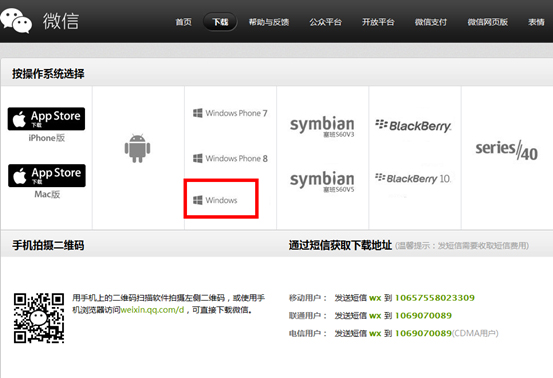Pick the Symbian S60V3 logo
553x378 pixels.
tap(322, 127)
